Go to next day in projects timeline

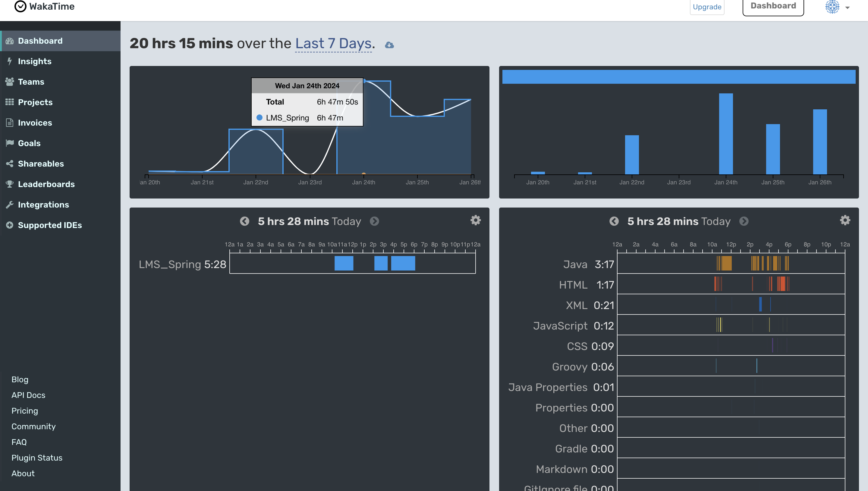click(374, 221)
